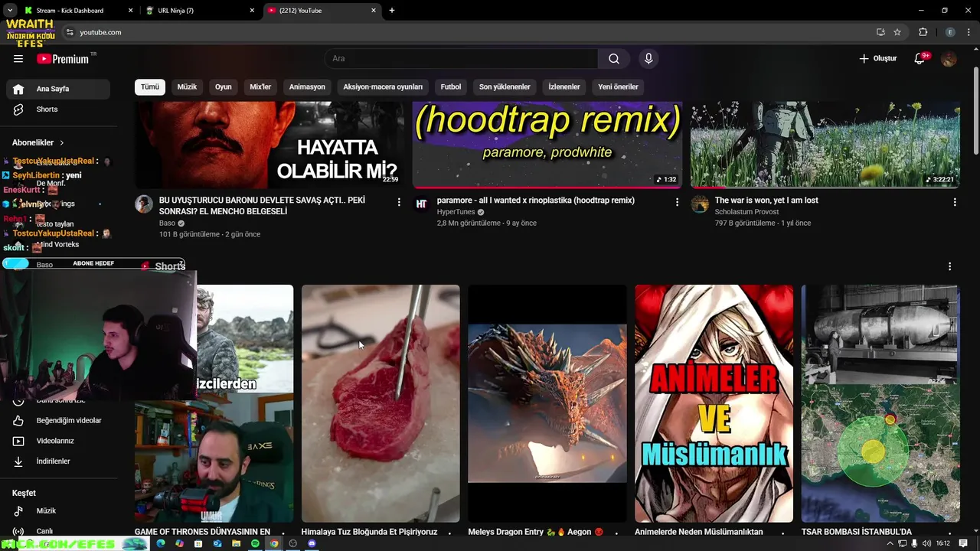
Task: Click the search magnifier button
Action: point(614,59)
